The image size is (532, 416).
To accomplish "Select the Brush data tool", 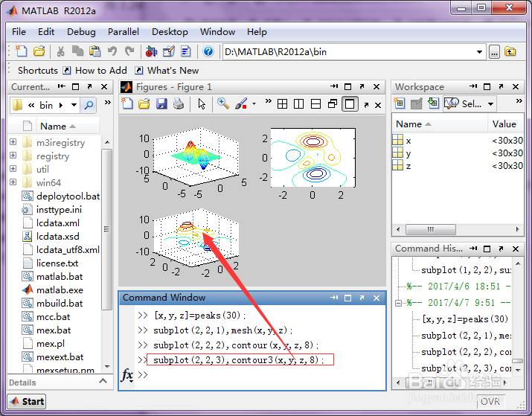I will click(241, 104).
